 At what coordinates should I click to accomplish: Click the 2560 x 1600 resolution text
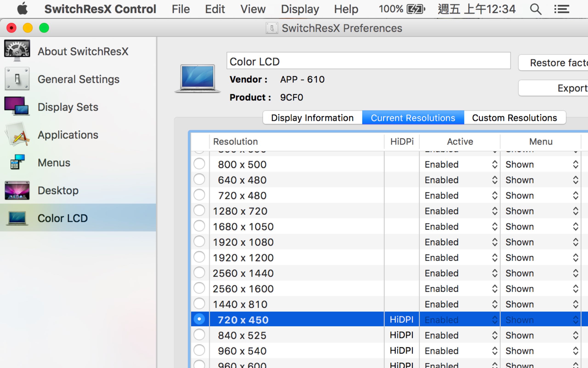pos(243,289)
